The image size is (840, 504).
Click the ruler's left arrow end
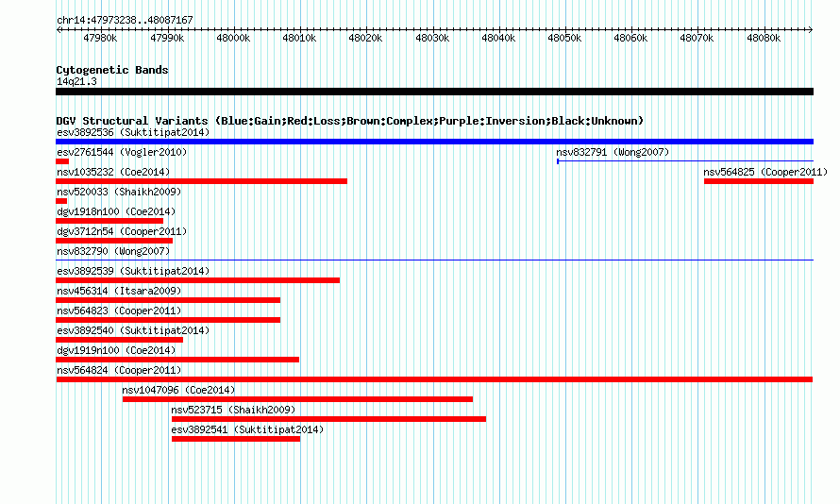[x=59, y=29]
